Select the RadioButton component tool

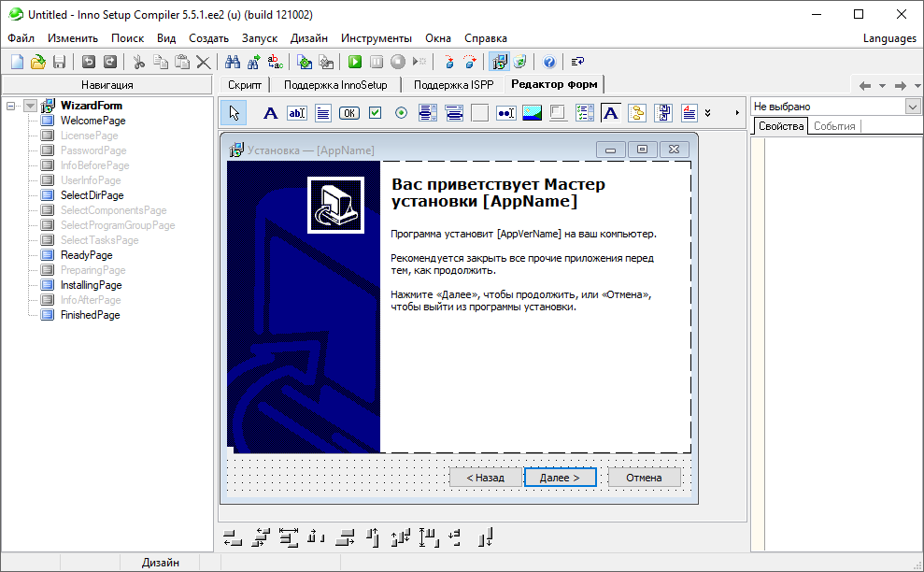[402, 113]
